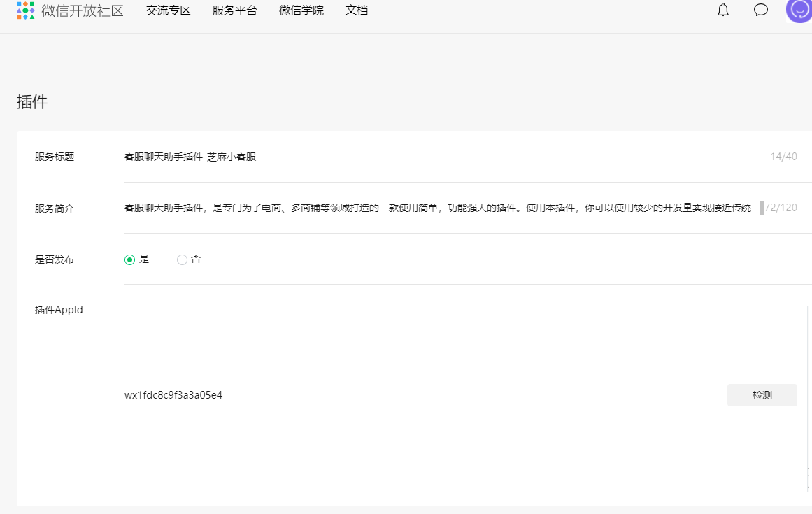Select the 是 publish radio button

click(x=130, y=260)
